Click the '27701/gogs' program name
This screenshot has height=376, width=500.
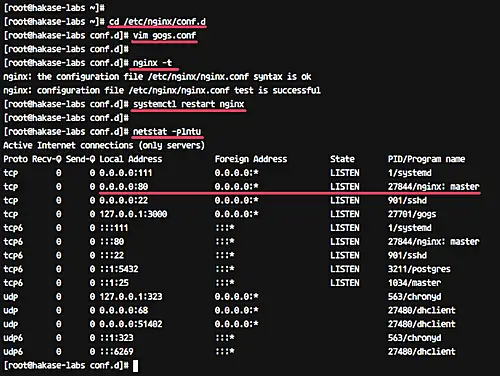point(412,214)
